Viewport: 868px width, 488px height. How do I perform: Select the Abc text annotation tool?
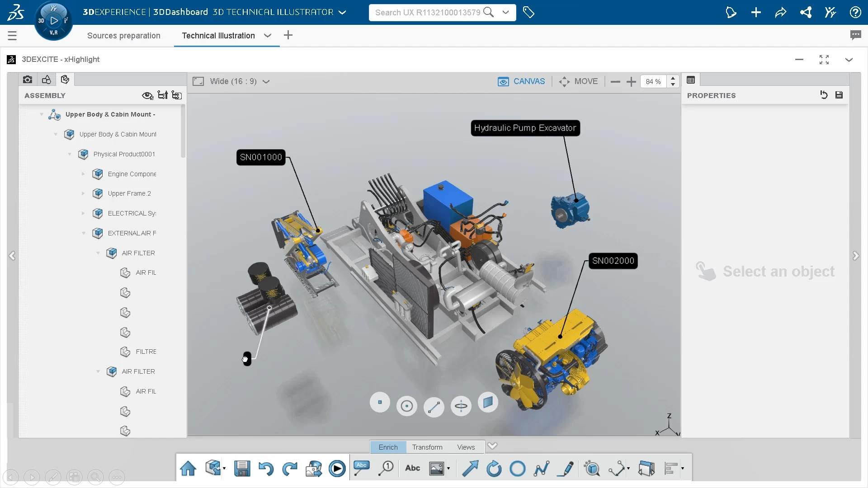tap(412, 469)
